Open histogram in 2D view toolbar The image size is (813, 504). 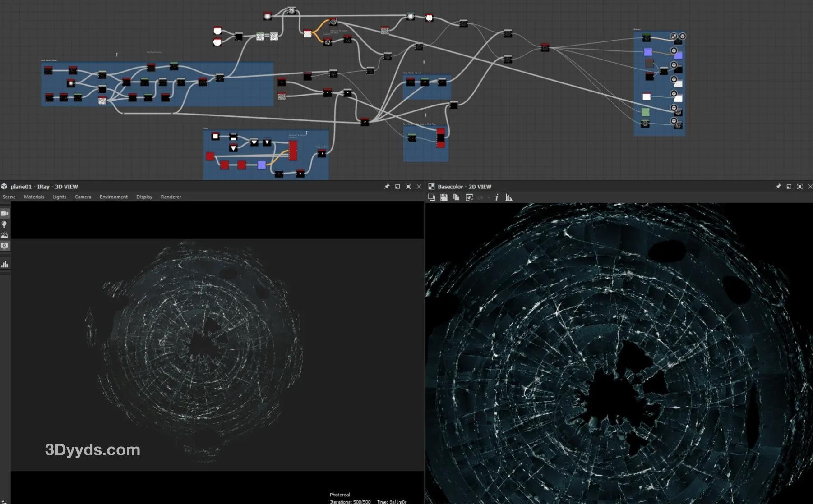(509, 197)
